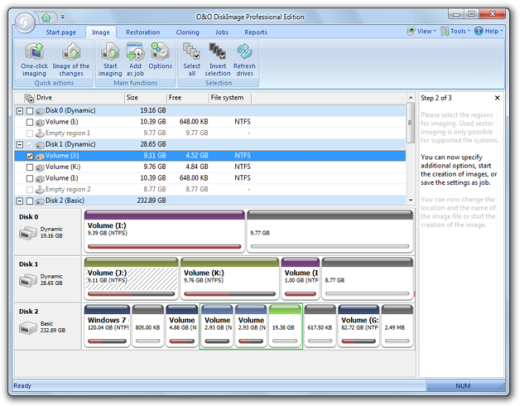Check the Disk 2 (Basic) checkbox
This screenshot has width=520, height=406.
point(30,201)
